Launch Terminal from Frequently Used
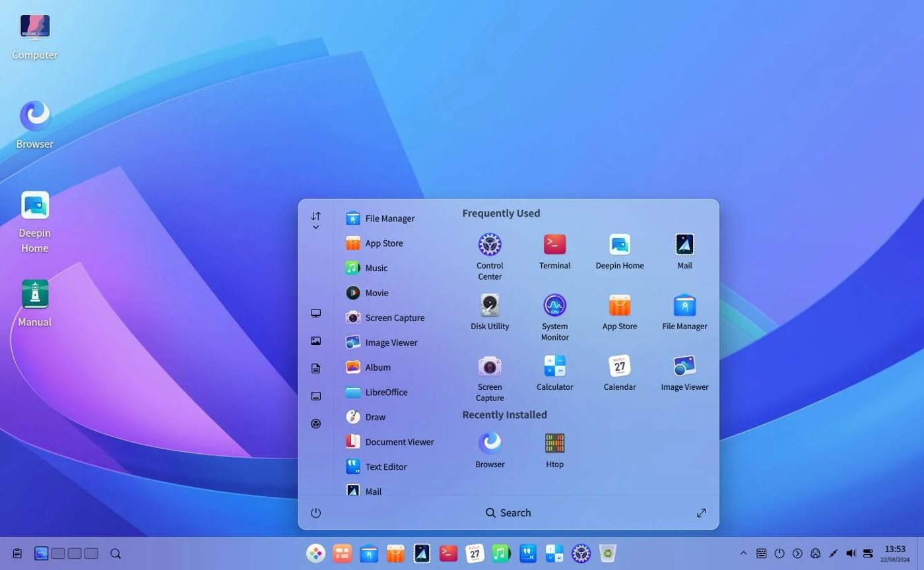The height and width of the screenshot is (570, 924). 554,245
